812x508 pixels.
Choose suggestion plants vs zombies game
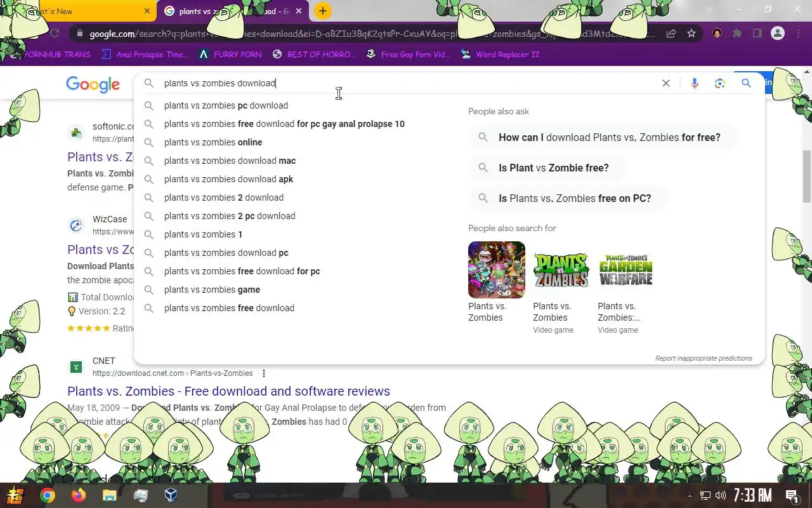[x=212, y=290]
